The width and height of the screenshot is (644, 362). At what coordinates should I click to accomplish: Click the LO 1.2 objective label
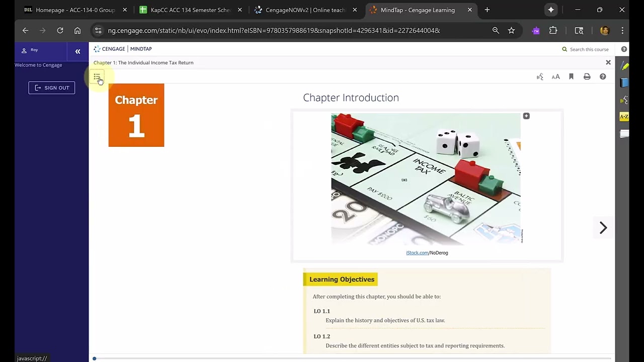(x=322, y=336)
